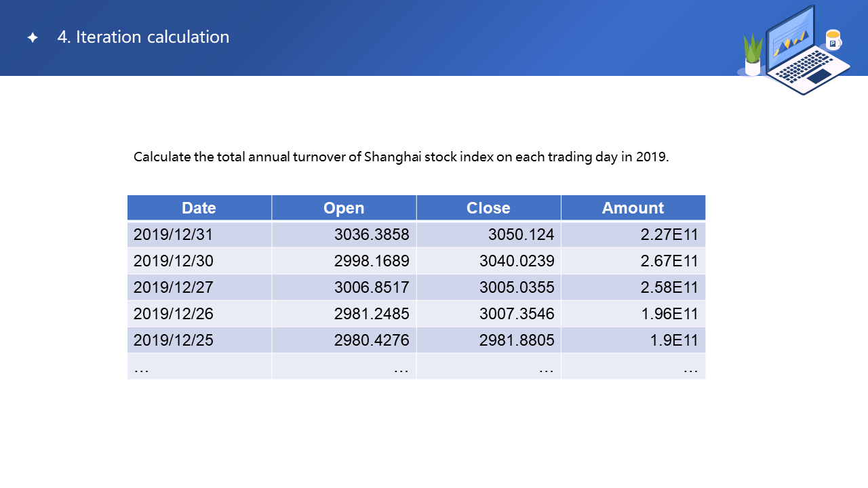Click the green potted plant icon
868x488 pixels.
tap(753, 54)
